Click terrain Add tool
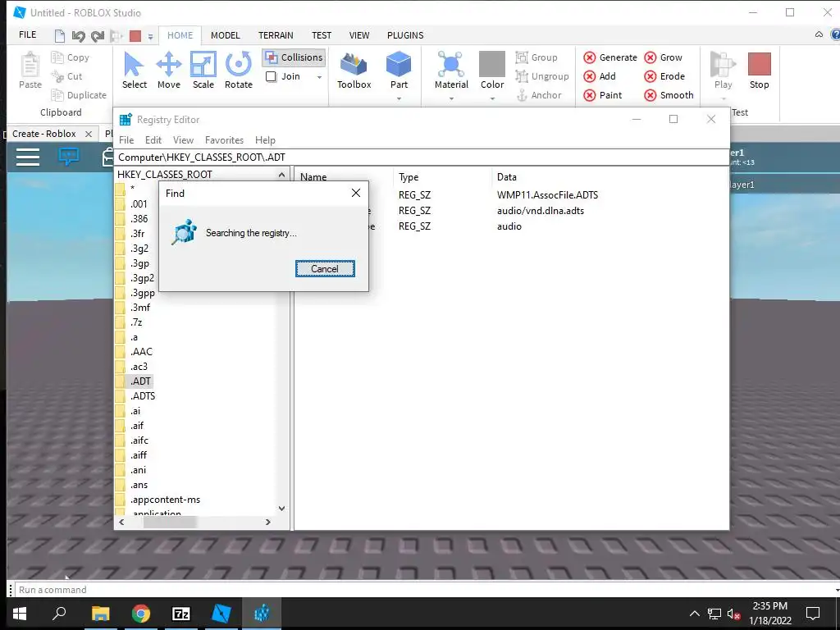The height and width of the screenshot is (630, 840). (600, 76)
